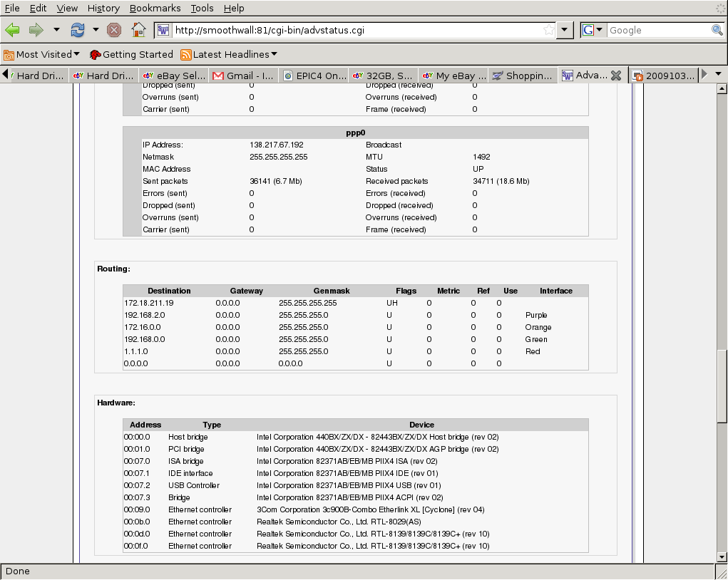Click the Stop loading button

[113, 30]
